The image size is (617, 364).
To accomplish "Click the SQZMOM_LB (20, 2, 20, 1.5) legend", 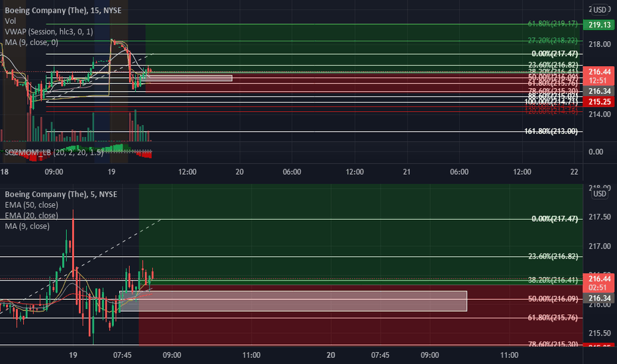I will [x=54, y=152].
